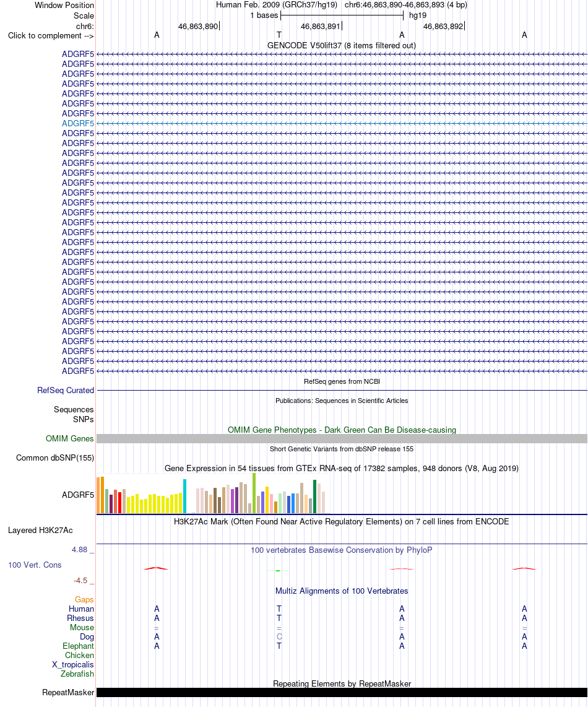Viewport: 588px width, 707px height.
Task: Click the RepeatMasker side label
Action: [x=68, y=693]
